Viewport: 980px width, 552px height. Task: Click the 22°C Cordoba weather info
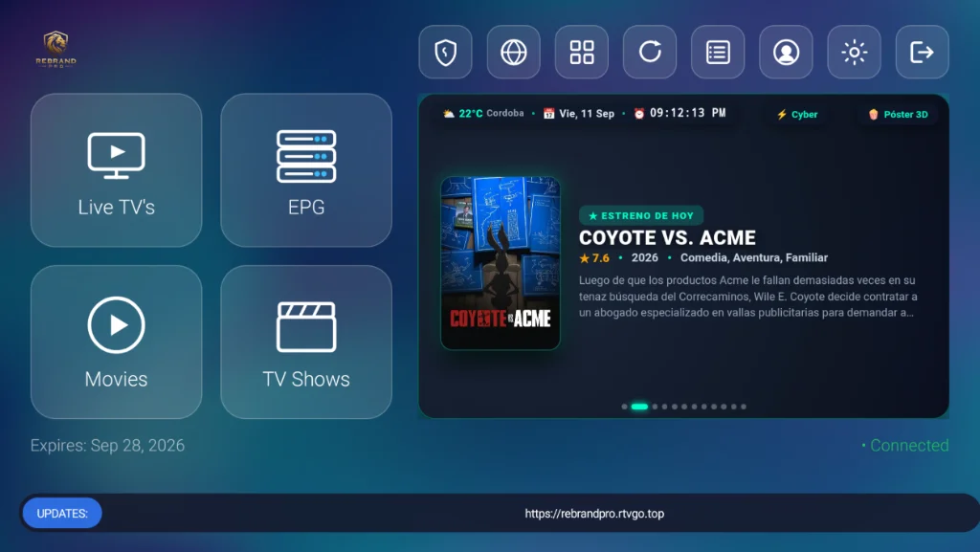pos(483,113)
